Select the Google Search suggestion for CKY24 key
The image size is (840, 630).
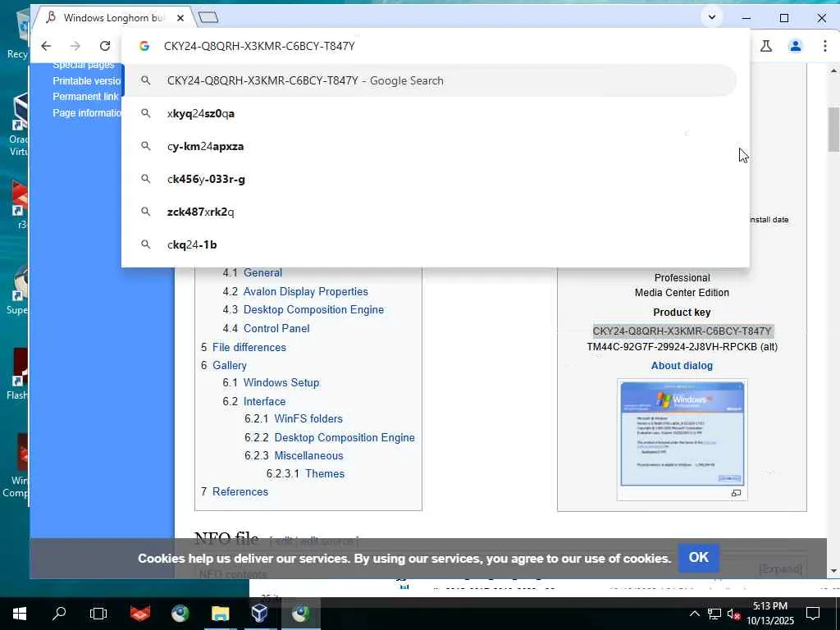click(x=430, y=81)
